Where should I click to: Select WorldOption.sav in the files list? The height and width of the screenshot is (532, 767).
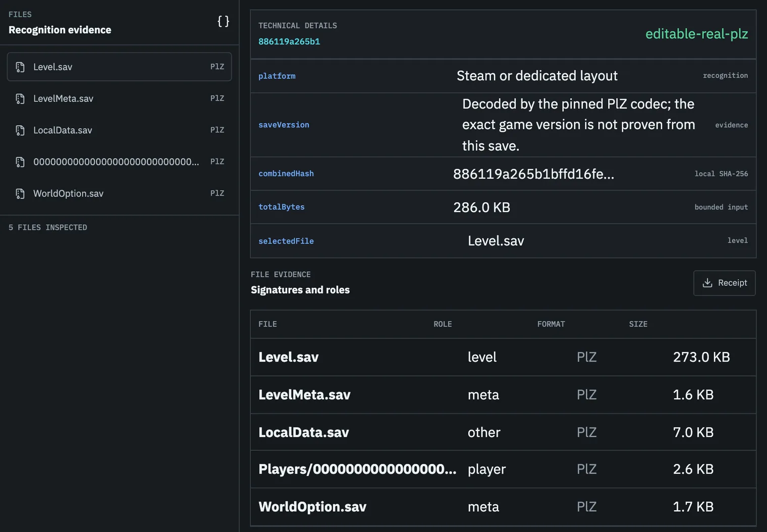pyautogui.click(x=120, y=194)
